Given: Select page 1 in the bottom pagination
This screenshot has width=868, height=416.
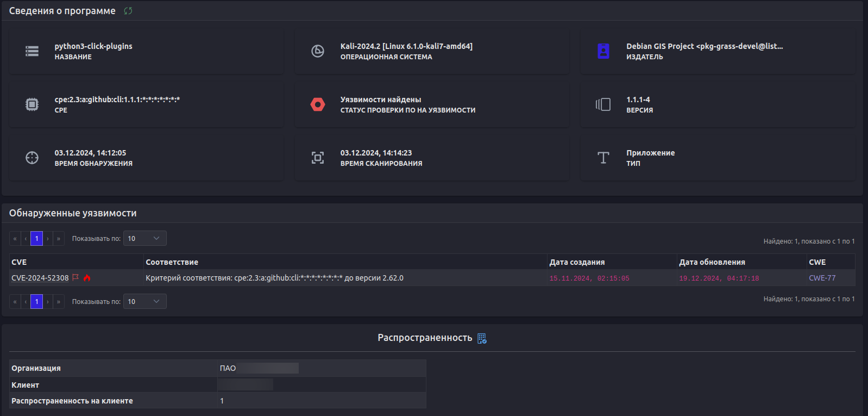Looking at the screenshot, I should pos(36,301).
